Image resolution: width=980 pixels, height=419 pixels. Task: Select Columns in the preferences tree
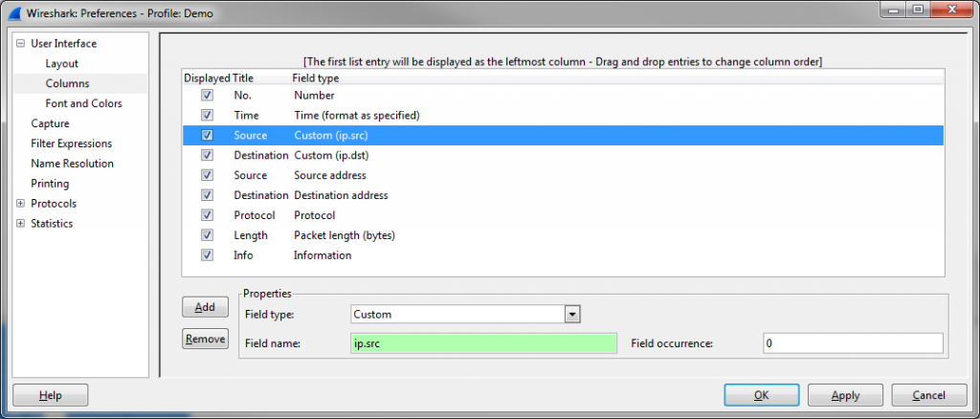[68, 83]
